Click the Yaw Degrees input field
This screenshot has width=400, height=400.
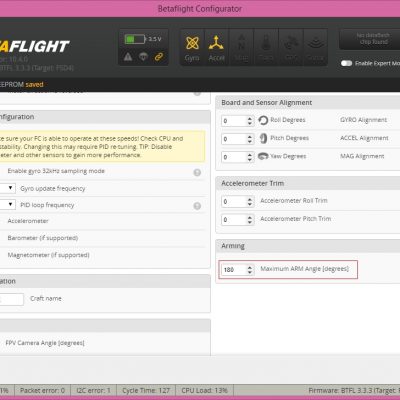(237, 157)
